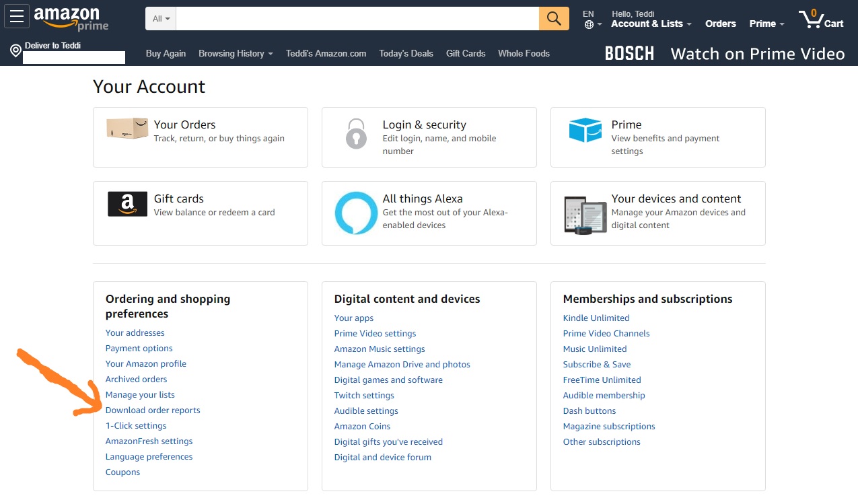Open Payment options link
Viewport: 858px width, 504px height.
pos(139,348)
